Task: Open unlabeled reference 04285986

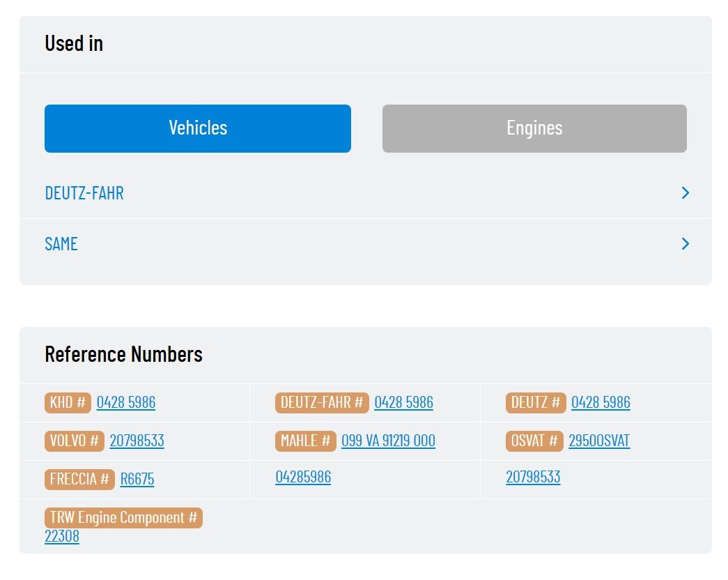Action: [303, 477]
